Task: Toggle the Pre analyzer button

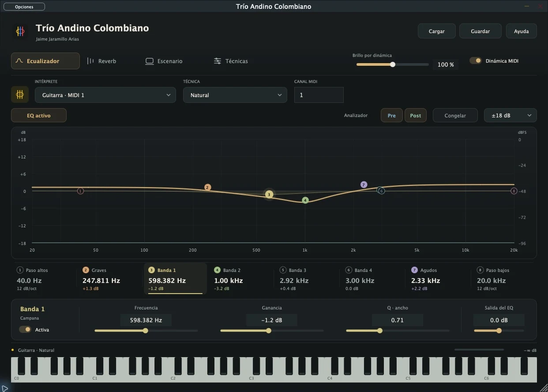Action: pos(392,116)
